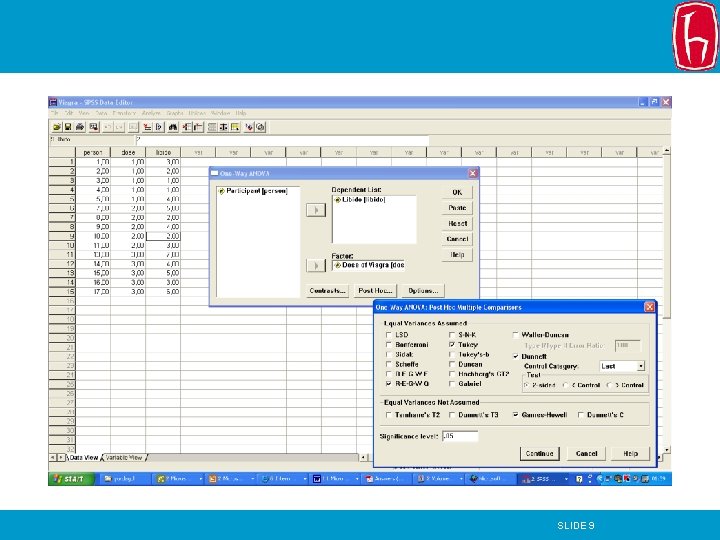Enable the Dunnett's C checkbox
Screen dimensions: 720x540
(581, 415)
